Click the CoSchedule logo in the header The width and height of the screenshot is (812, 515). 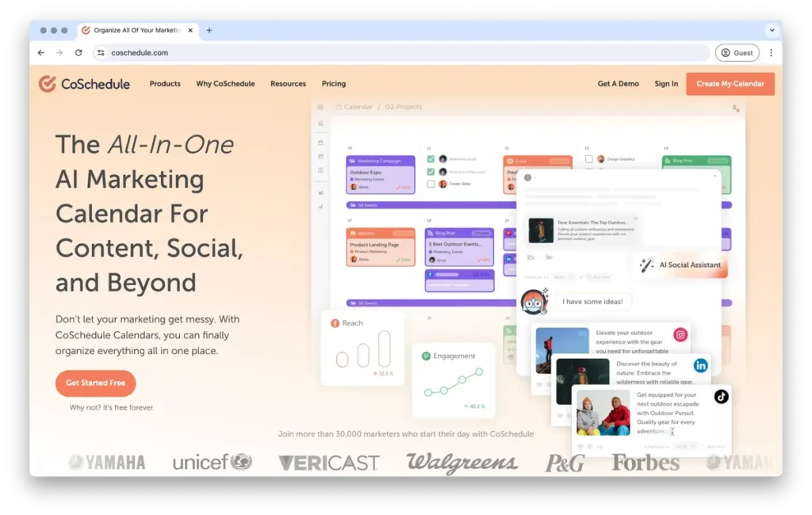click(84, 84)
